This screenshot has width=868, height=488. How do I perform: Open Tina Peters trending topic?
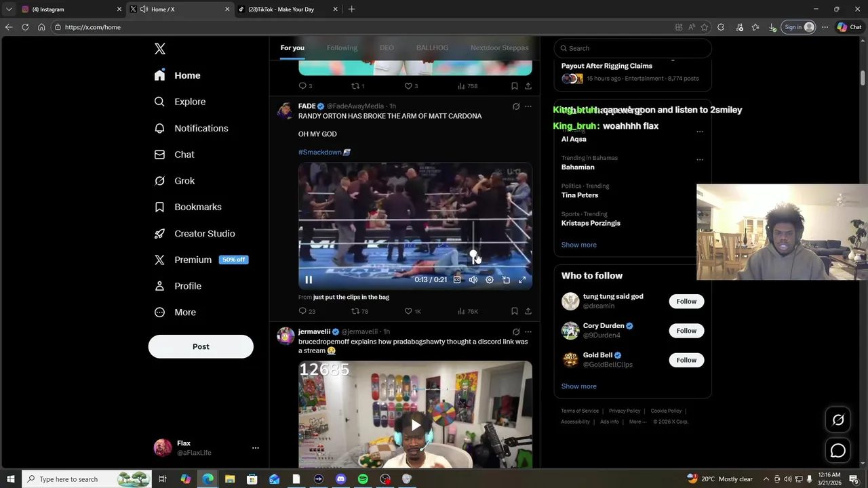tap(580, 195)
